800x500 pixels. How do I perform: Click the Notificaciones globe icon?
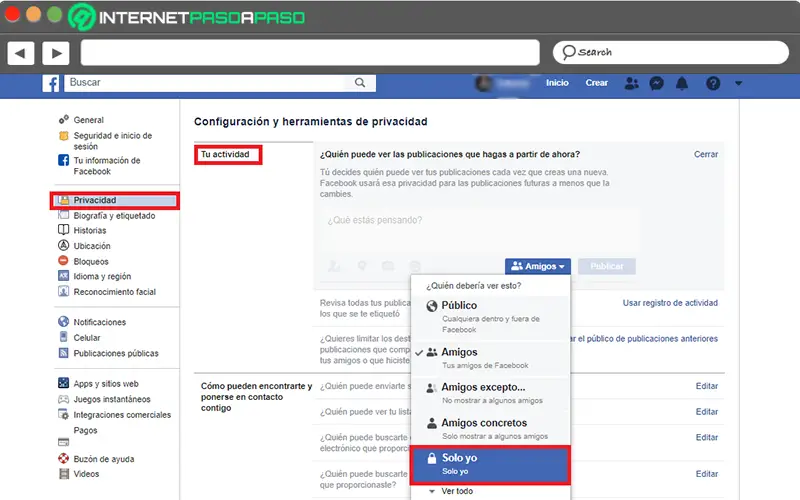tap(63, 321)
